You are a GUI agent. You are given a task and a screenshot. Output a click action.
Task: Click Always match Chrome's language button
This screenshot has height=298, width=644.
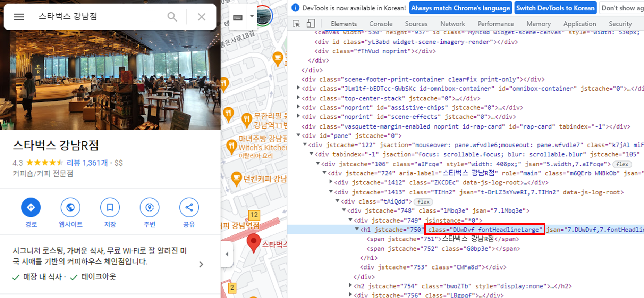point(460,8)
